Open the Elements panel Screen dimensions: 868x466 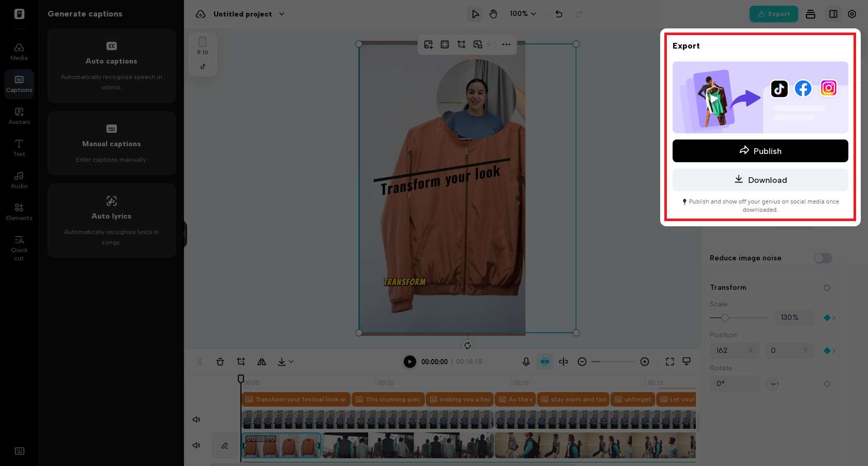19,211
